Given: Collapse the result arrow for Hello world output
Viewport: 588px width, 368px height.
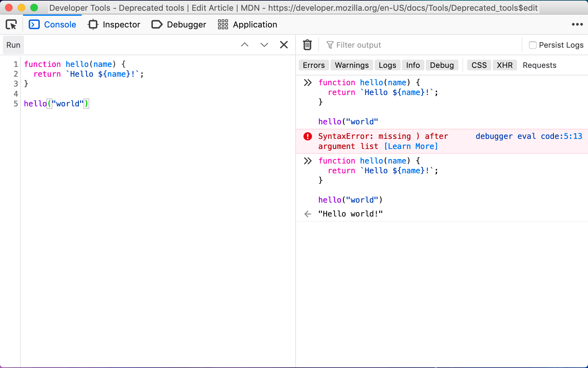Looking at the screenshot, I should (308, 214).
